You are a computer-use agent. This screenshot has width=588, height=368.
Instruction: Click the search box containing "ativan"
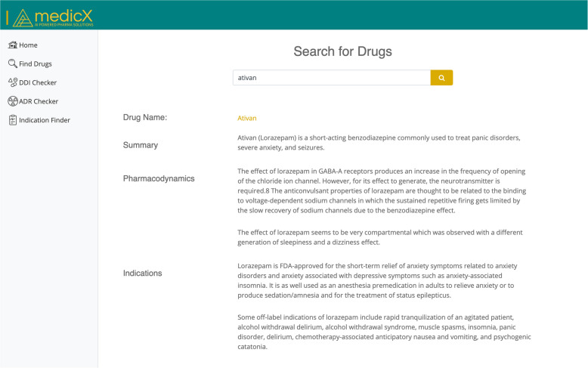pos(331,78)
